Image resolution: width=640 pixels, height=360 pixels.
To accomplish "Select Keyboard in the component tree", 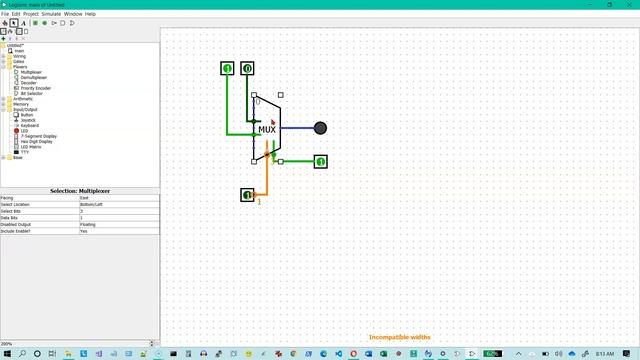I will coord(30,125).
